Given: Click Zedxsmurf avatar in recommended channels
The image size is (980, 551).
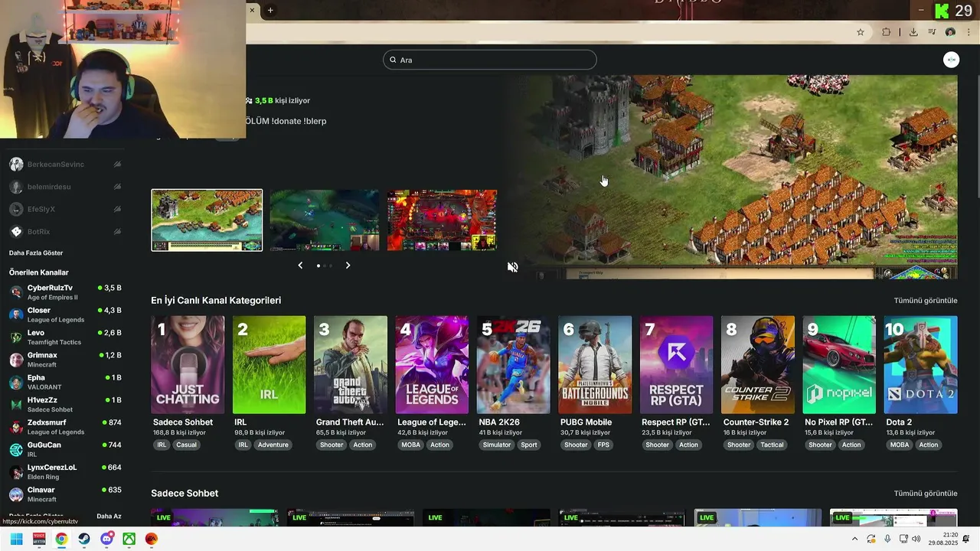Looking at the screenshot, I should pyautogui.click(x=16, y=427).
